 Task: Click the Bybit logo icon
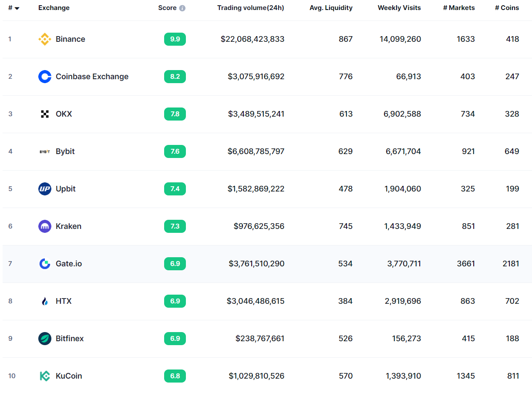click(x=45, y=151)
